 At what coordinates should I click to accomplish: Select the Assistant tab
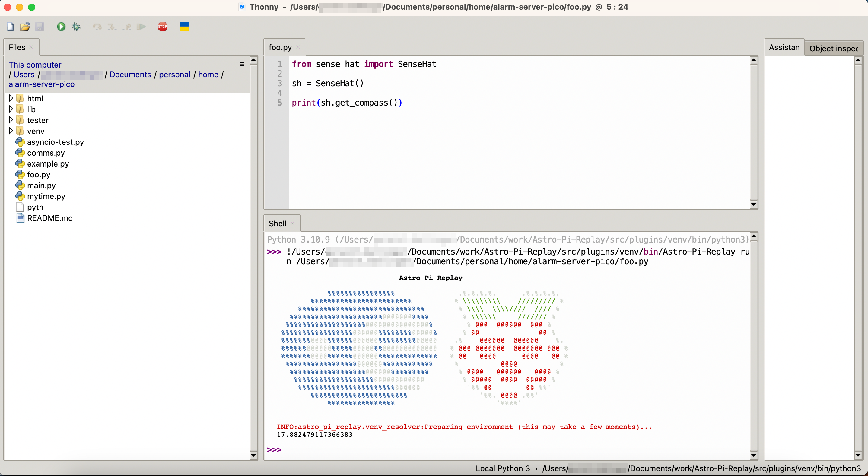tap(784, 47)
